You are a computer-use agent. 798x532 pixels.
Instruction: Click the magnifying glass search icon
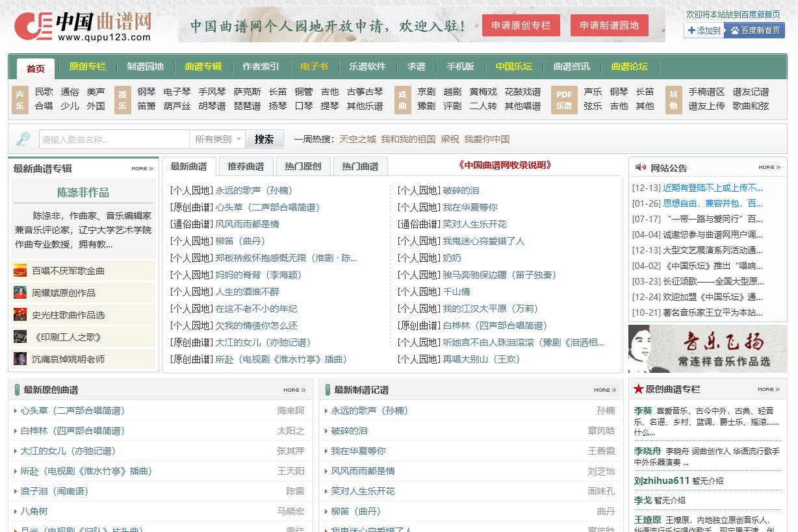[x=21, y=139]
